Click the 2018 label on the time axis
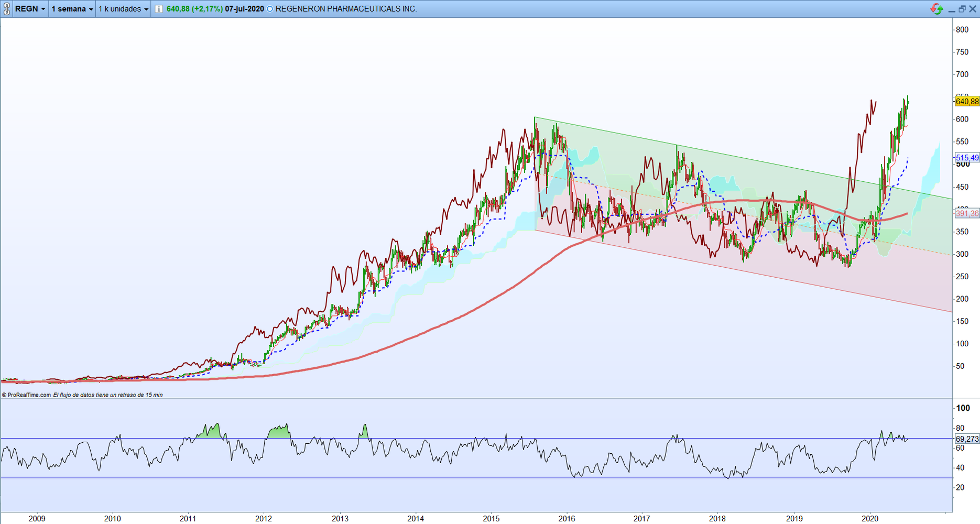Screen dimensions: 980x524 click(x=717, y=519)
